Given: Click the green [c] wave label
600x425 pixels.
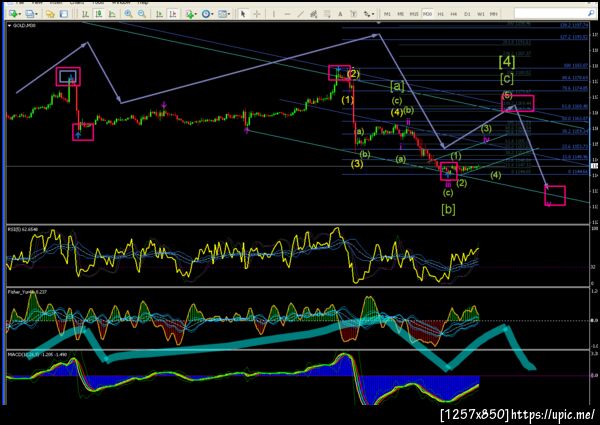Looking at the screenshot, I should pyautogui.click(x=507, y=78).
